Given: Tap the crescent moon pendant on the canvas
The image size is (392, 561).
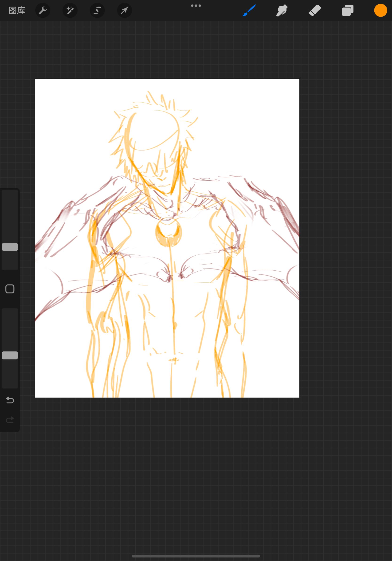Looking at the screenshot, I should coord(169,232).
